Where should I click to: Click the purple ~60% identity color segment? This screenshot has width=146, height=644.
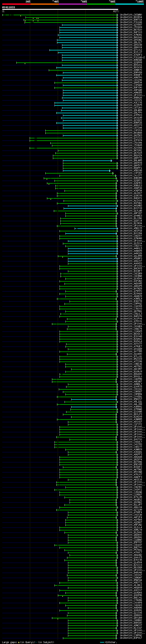pyautogui.click(x=73, y=4)
